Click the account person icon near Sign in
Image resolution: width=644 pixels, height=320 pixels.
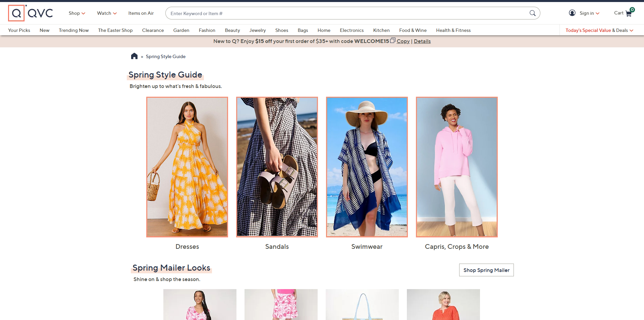[x=572, y=13]
